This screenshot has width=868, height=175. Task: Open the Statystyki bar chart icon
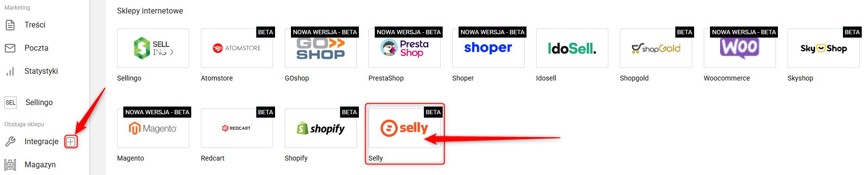(10, 71)
